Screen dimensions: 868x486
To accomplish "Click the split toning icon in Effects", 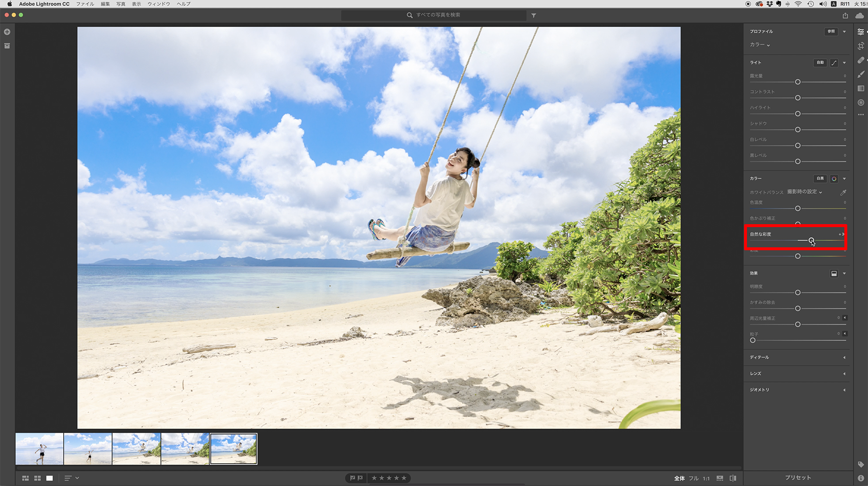I will point(834,273).
